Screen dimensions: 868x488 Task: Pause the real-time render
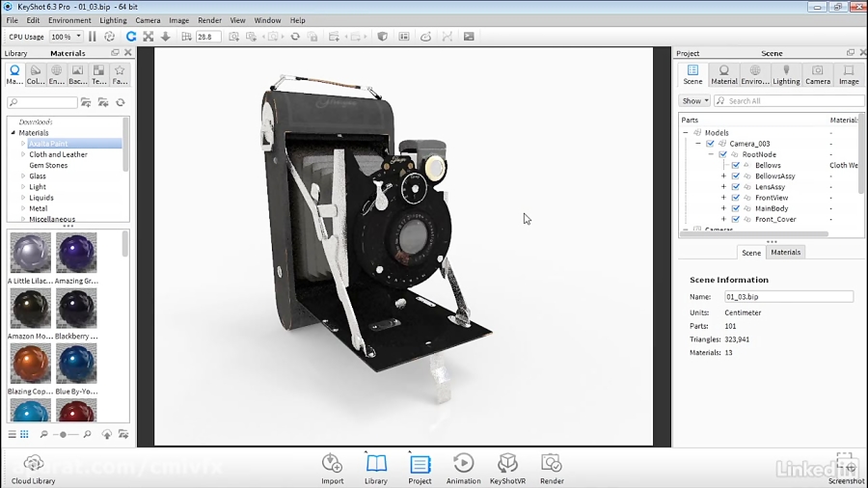pos(93,37)
